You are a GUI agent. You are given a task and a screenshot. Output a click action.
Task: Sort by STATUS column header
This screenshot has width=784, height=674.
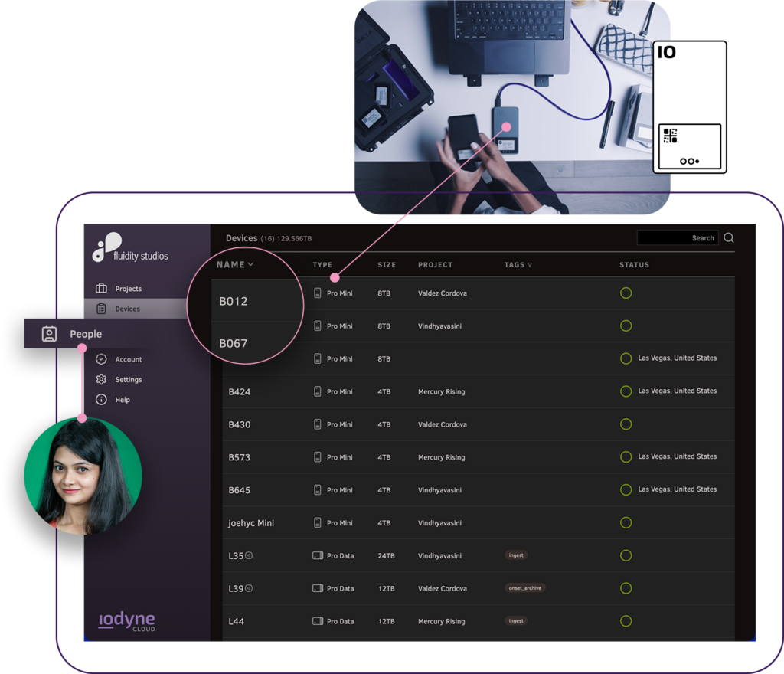point(634,264)
